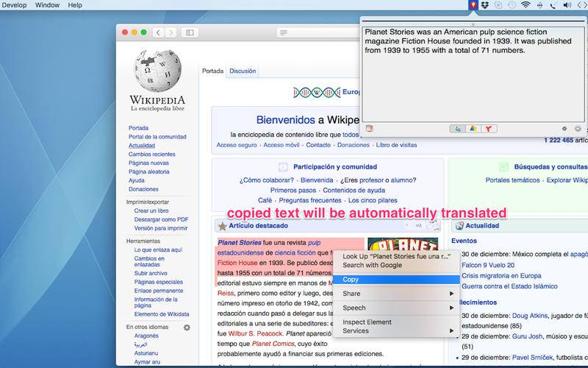Open the Window menu
588x368 pixels.
(47, 5)
